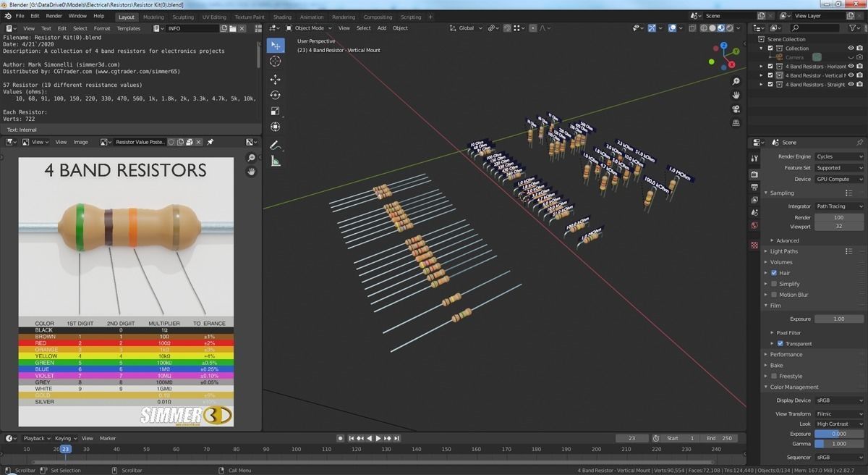Select the Measure tool

pyautogui.click(x=275, y=161)
